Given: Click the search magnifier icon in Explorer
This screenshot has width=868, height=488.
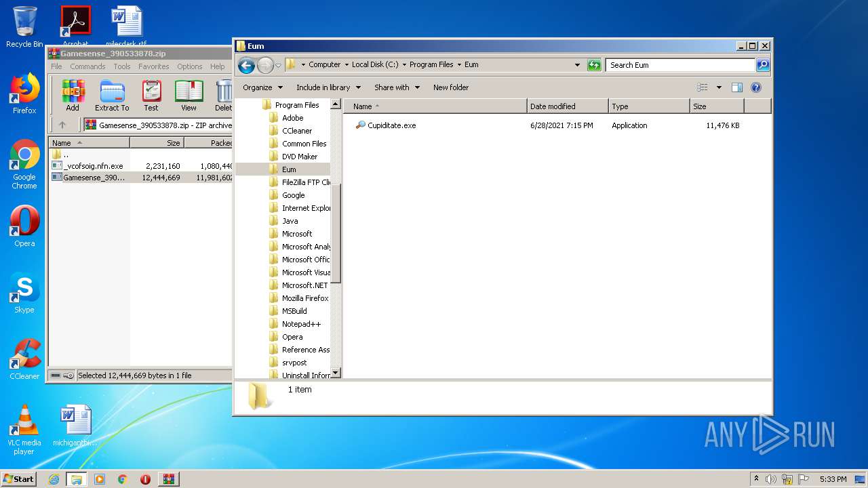Looking at the screenshot, I should tap(763, 65).
